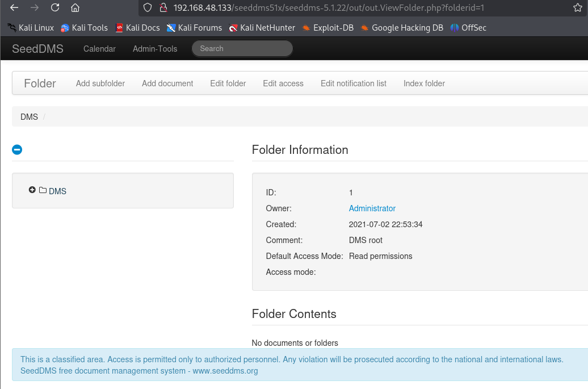Bookmark this page with star icon

(578, 8)
